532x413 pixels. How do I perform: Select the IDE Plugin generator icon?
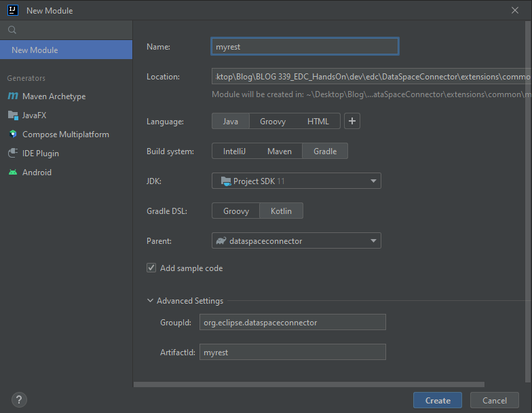point(13,154)
